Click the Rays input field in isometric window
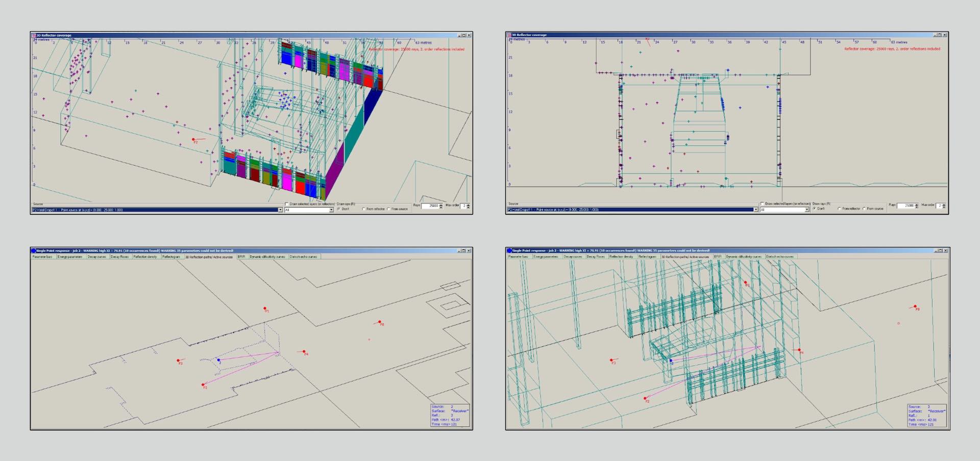Viewport: 980px width, 461px height. 429,206
